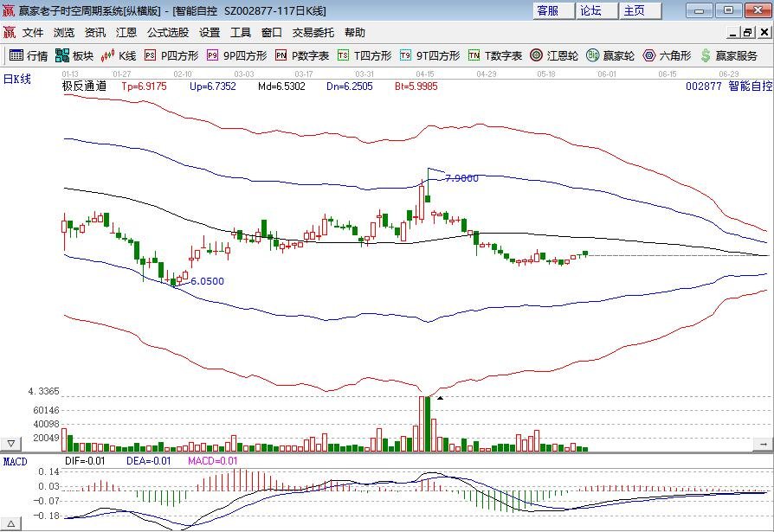
Task: Minimize the inner chart child window
Action: [733, 33]
